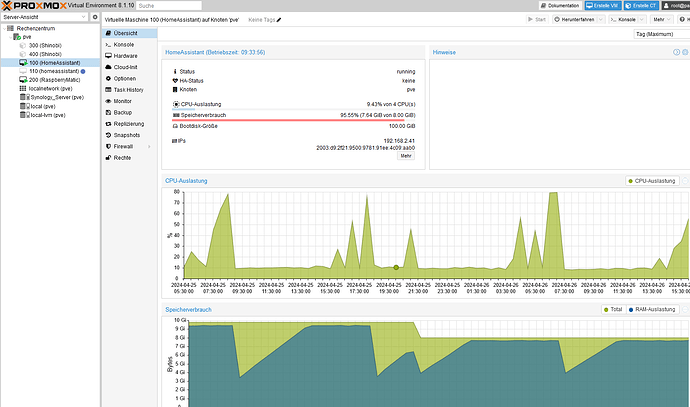Click the Mehr button under IPs
Viewport: 690px width, 407px height.
[406, 156]
